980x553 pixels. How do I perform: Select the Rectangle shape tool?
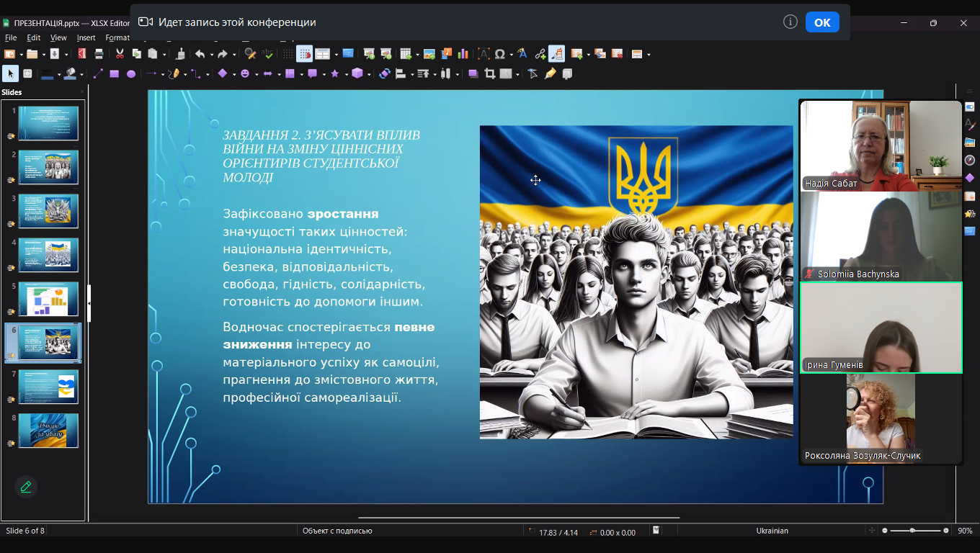point(114,73)
